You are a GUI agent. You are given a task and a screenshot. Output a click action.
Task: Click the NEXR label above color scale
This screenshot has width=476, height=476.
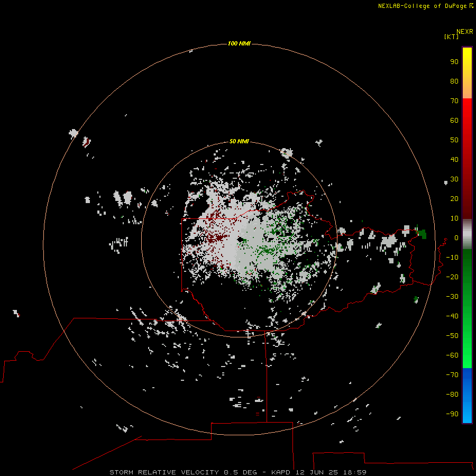[465, 32]
